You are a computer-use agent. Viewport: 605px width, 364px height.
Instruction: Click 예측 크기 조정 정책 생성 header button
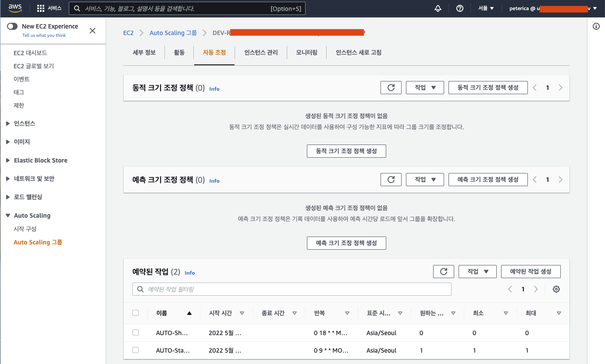(488, 180)
